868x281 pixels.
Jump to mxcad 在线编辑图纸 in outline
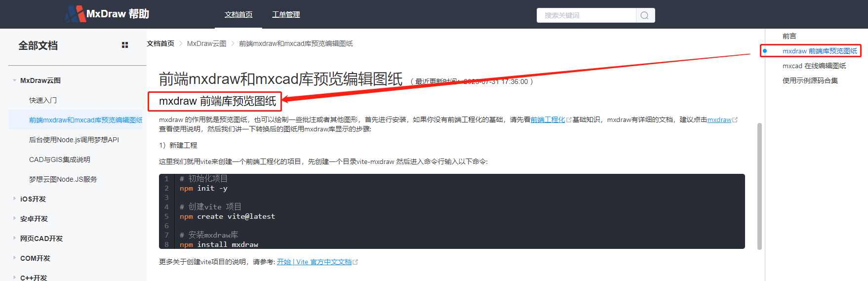(x=814, y=66)
